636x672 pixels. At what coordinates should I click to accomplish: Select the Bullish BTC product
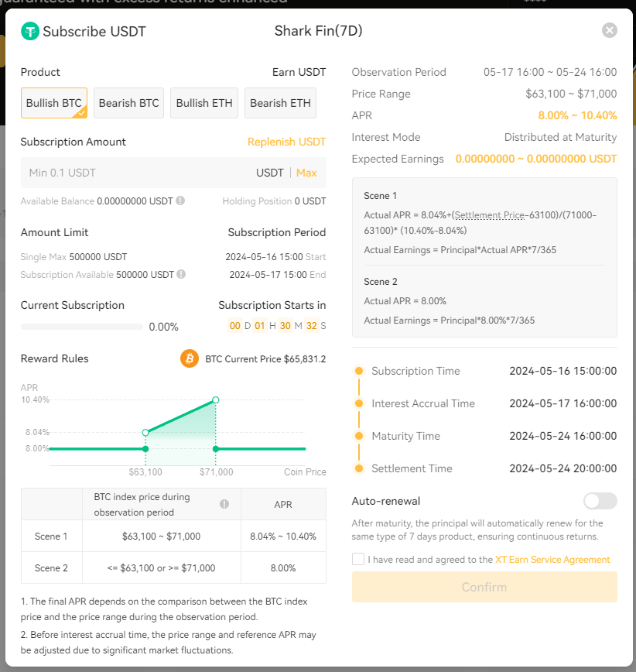tap(54, 103)
